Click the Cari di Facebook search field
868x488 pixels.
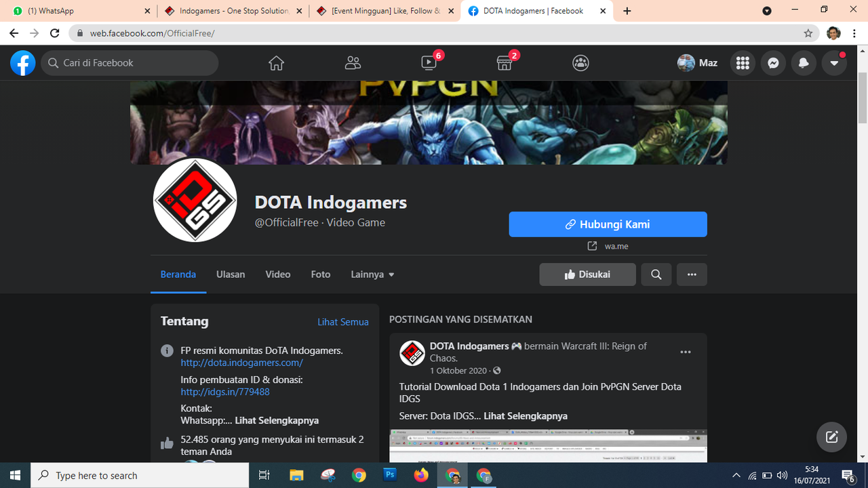tap(130, 63)
